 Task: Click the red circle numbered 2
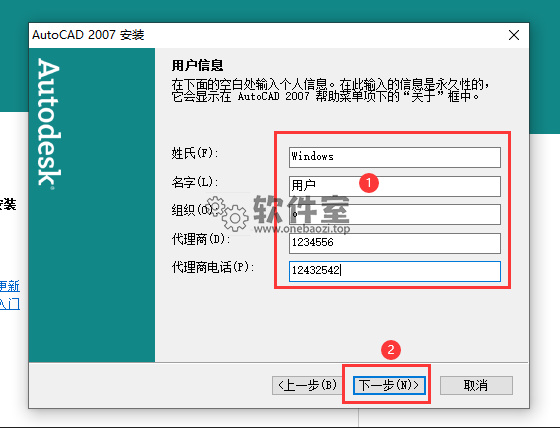[x=391, y=349]
